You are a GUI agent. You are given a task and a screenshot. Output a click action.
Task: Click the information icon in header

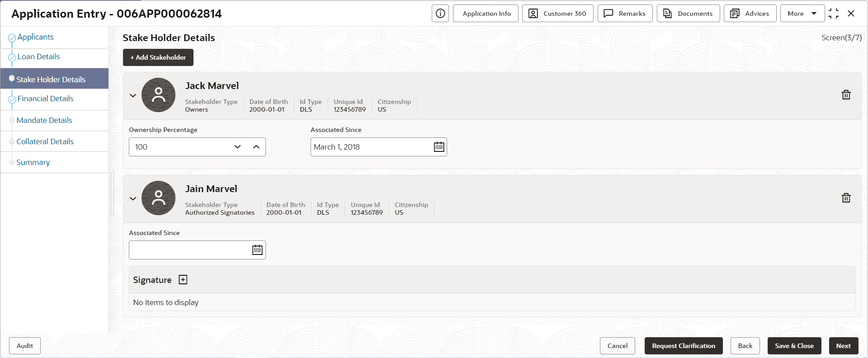(x=440, y=14)
